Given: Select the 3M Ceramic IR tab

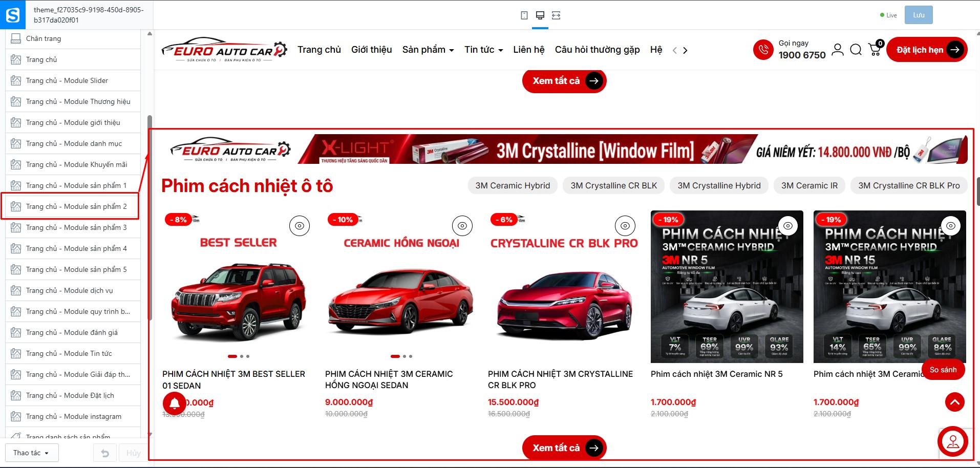Looking at the screenshot, I should tap(809, 185).
